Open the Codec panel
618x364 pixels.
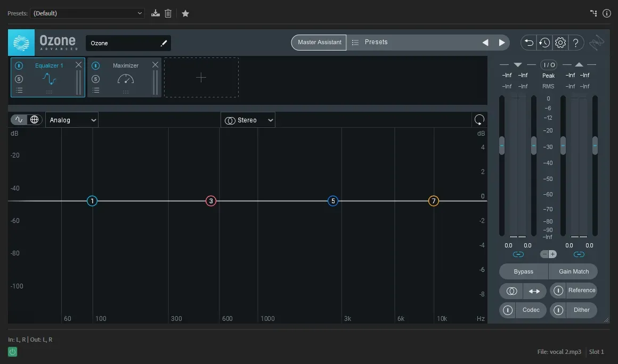click(531, 310)
